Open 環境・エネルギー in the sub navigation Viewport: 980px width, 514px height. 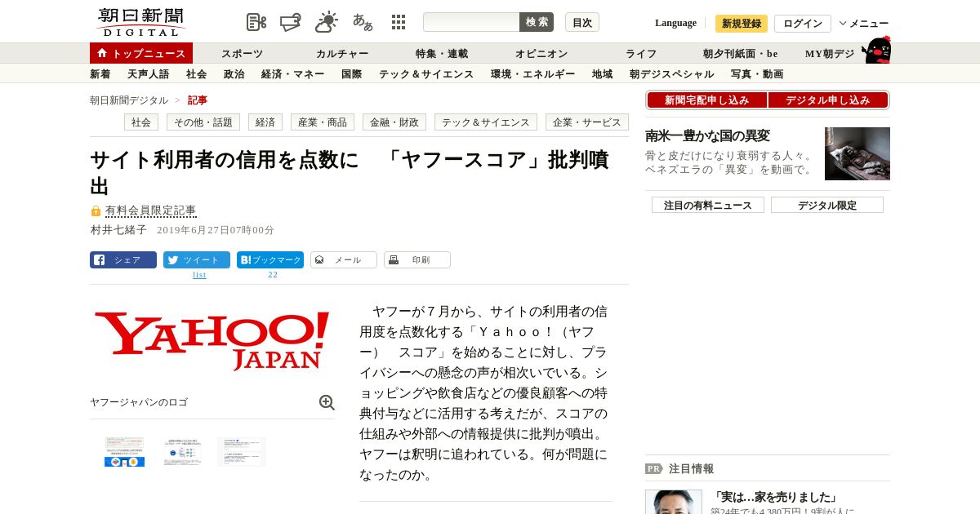click(532, 73)
